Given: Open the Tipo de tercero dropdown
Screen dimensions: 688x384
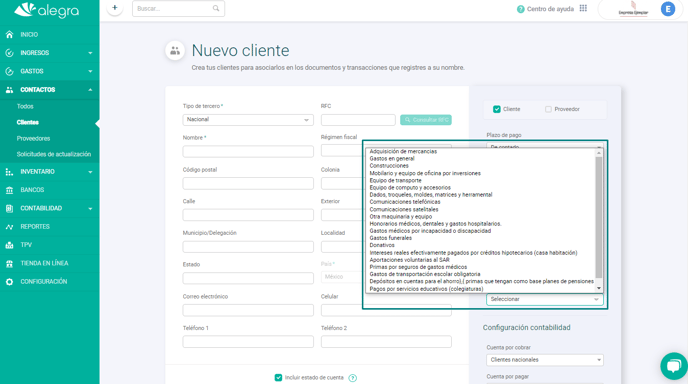Looking at the screenshot, I should [x=248, y=120].
